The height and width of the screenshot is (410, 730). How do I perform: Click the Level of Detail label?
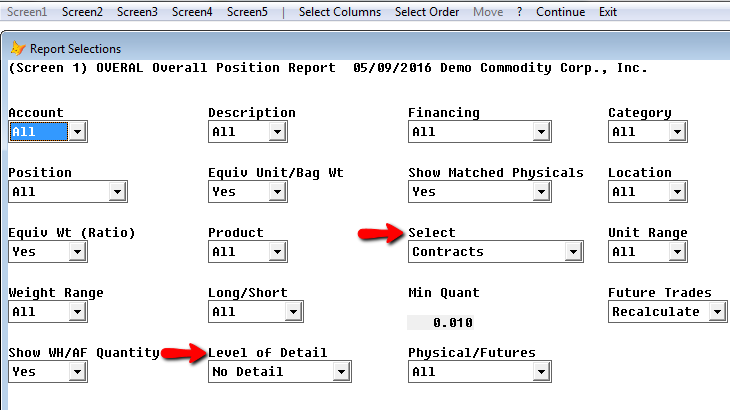click(268, 353)
